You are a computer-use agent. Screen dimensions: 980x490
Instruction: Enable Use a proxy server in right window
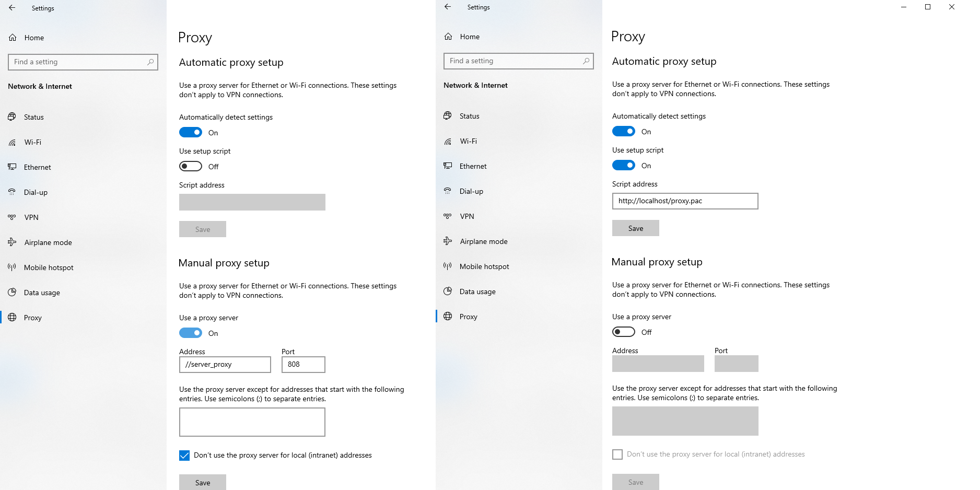click(x=624, y=332)
